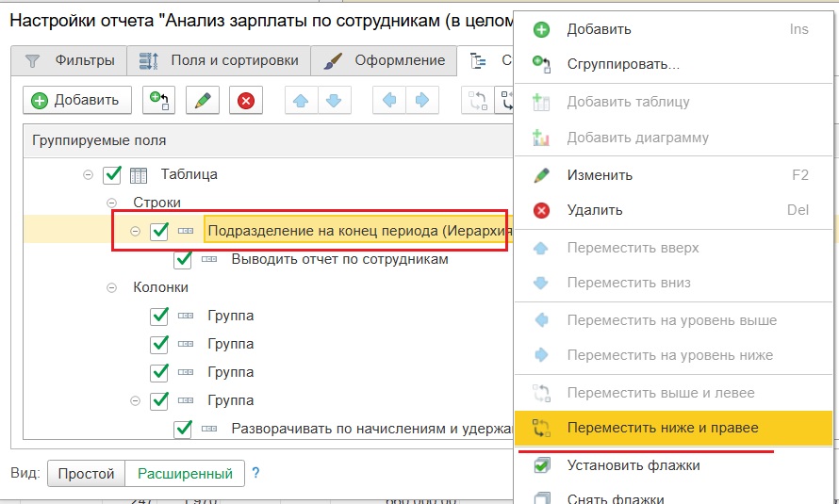This screenshot has width=839, height=504.
Task: Click pencil icon beside menu Изменить
Action: 541,175
